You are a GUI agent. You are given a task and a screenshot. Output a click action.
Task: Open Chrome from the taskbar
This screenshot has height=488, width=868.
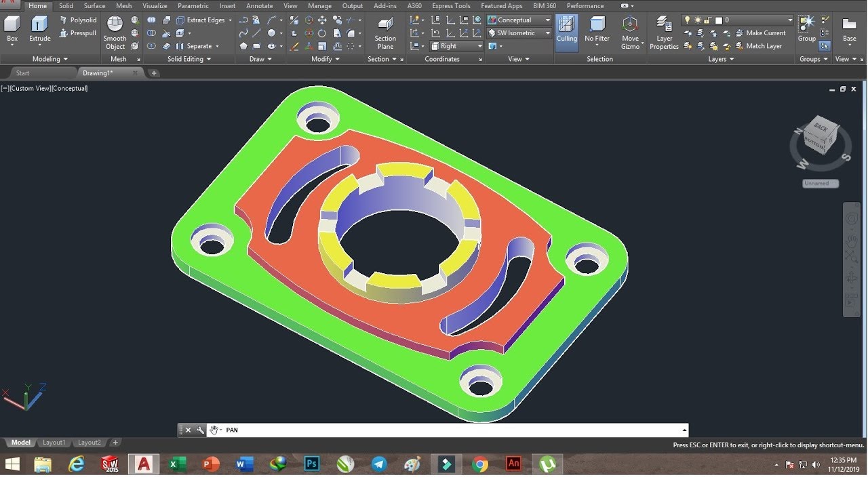[480, 464]
